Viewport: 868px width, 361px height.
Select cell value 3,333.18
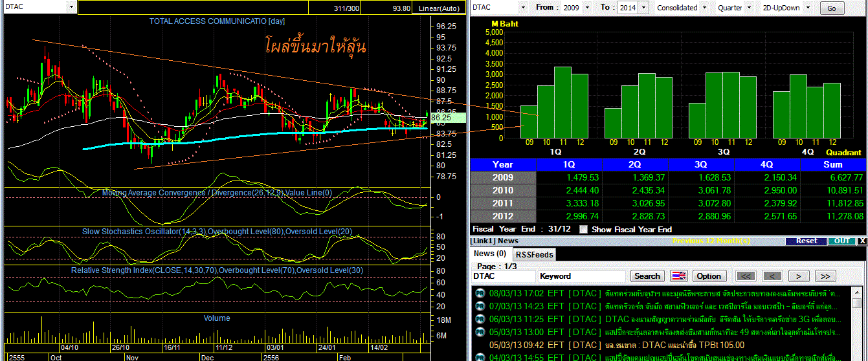pyautogui.click(x=581, y=203)
